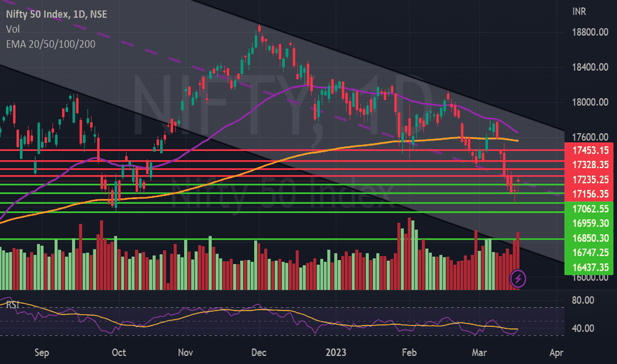Click the Sep label on time axis
The width and height of the screenshot is (617, 364).
(x=42, y=352)
